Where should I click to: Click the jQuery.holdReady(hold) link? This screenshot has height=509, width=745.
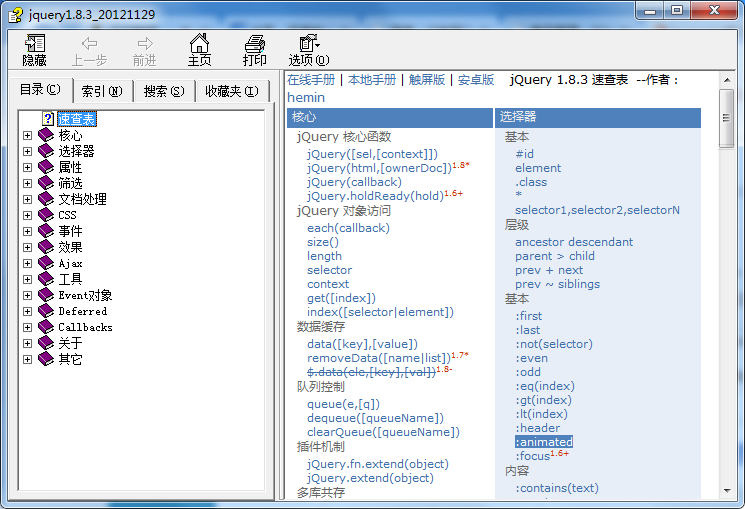[374, 196]
